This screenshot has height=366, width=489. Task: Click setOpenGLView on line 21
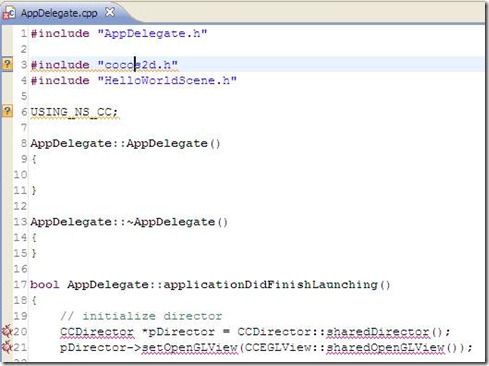tap(189, 347)
